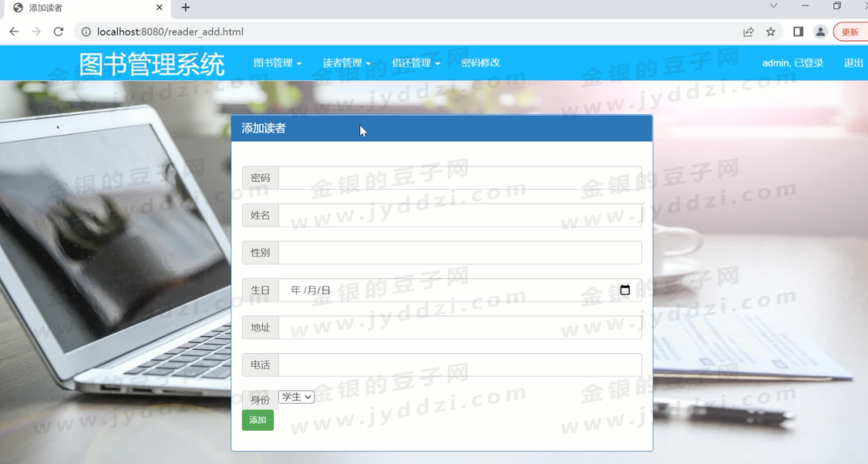Open the 身份 学生 dropdown

point(296,397)
